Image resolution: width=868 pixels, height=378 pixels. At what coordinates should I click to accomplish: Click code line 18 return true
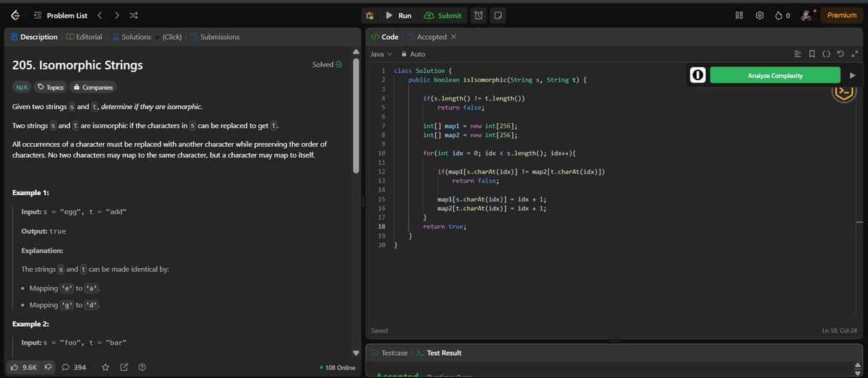coord(445,226)
